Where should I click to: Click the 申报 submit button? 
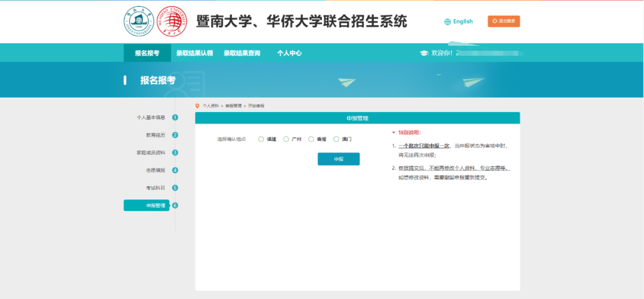[339, 159]
